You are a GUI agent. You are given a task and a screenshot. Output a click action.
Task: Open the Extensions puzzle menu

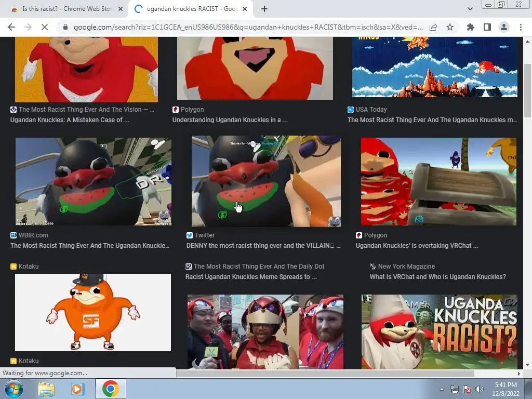pos(471,27)
